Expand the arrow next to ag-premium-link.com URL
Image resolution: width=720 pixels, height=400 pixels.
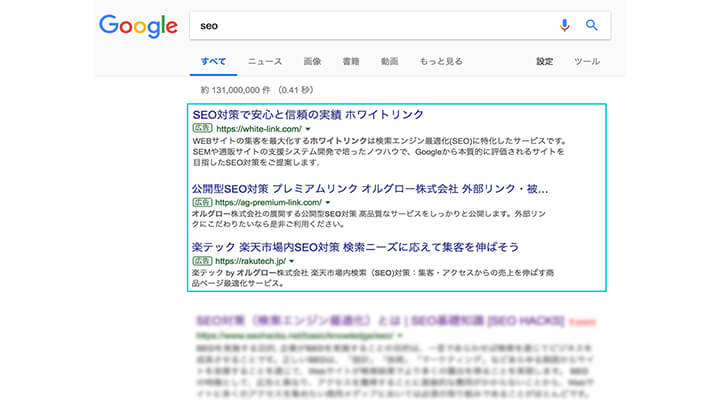click(328, 203)
